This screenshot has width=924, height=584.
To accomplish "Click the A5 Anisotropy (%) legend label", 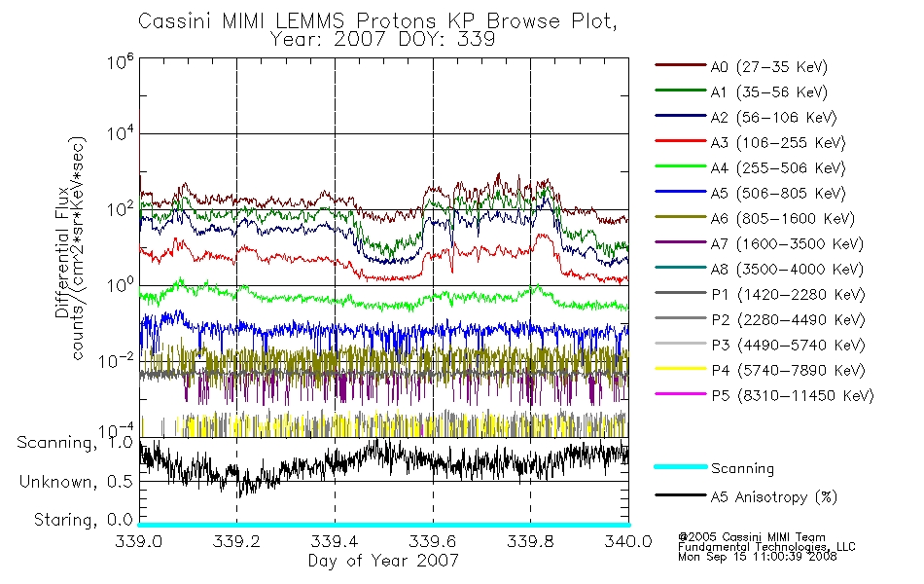I will point(774,497).
